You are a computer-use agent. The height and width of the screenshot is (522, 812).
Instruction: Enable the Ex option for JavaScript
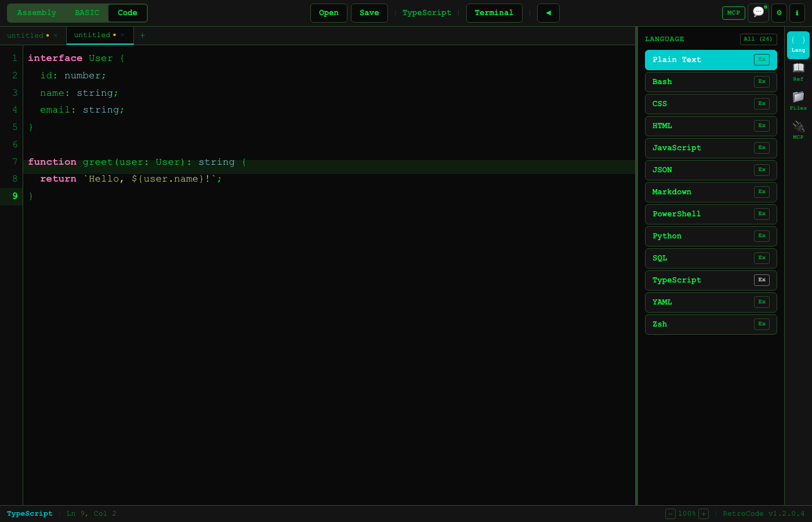click(762, 148)
